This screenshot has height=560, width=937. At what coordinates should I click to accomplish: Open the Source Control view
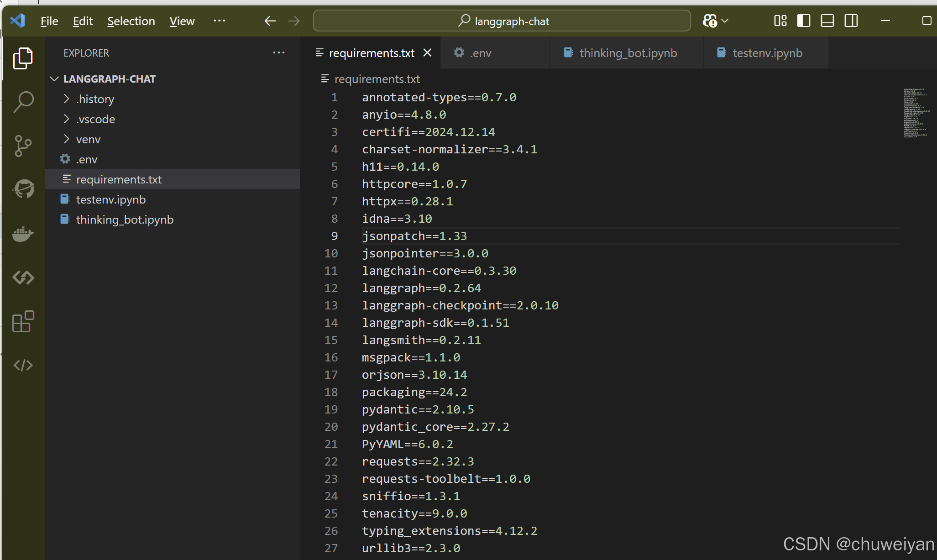point(23,146)
